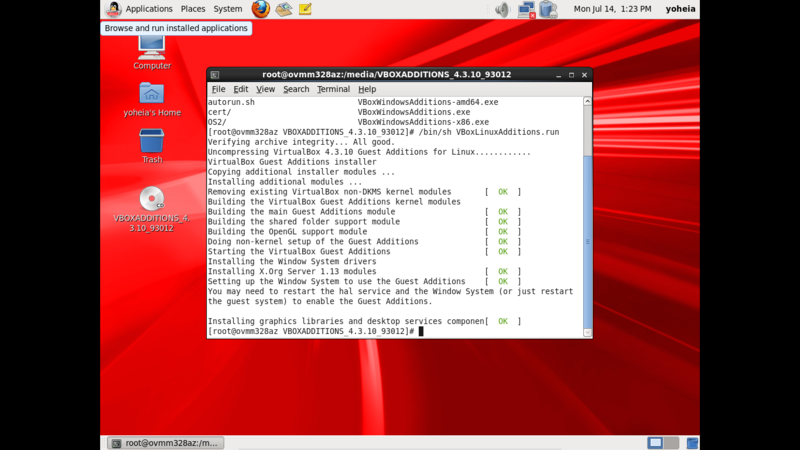This screenshot has width=800, height=450.
Task: Switch to the second workspace
Action: 671,443
